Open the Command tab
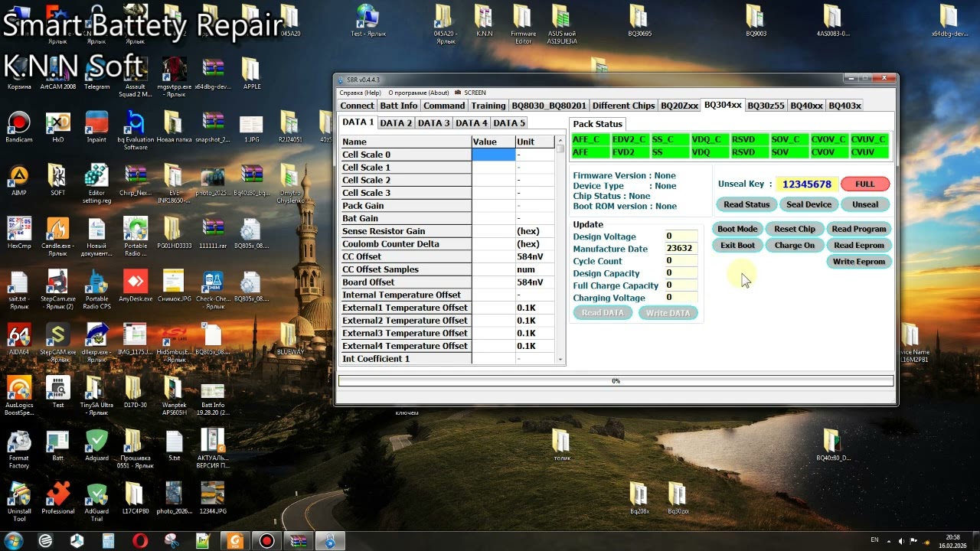This screenshot has width=980, height=551. 444,106
